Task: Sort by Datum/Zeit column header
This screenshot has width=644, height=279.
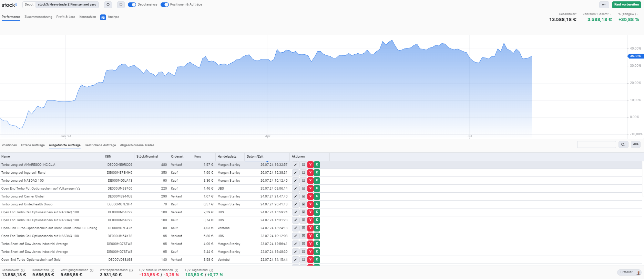Action: [x=267, y=157]
